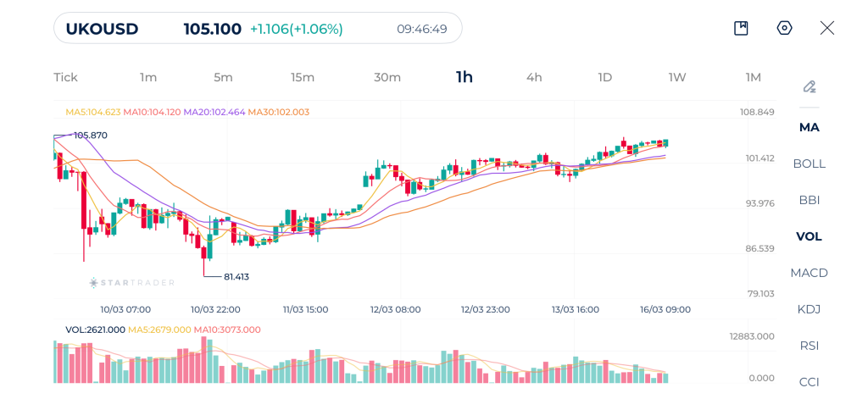
Task: Click the 105.870 high price label
Action: coord(90,136)
